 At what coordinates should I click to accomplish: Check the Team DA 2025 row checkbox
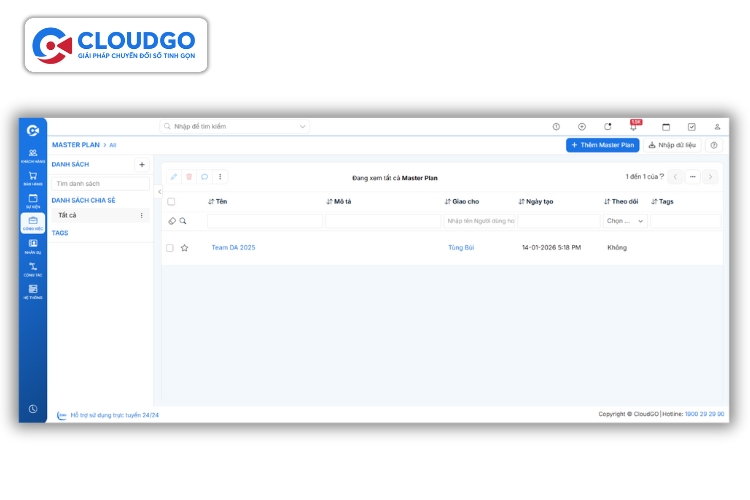(170, 248)
